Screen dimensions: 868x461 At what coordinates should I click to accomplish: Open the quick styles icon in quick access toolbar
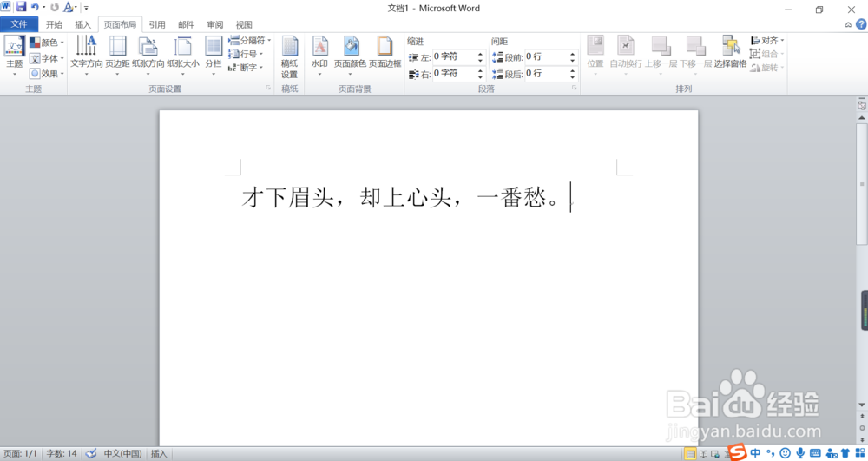(x=69, y=7)
